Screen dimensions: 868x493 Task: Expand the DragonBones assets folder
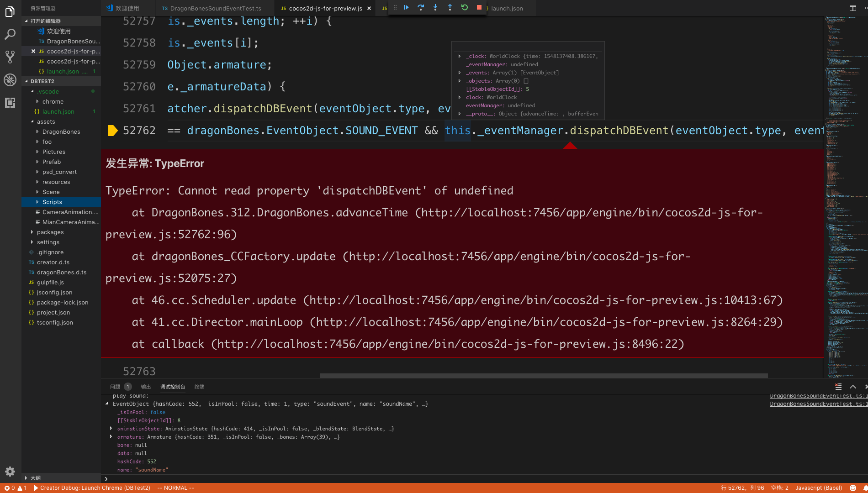point(61,131)
